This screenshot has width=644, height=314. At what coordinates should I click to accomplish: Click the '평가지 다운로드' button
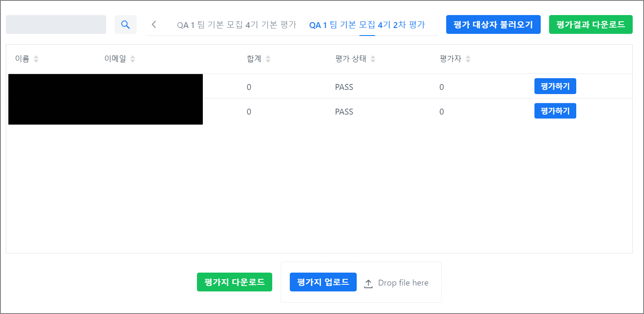coord(234,282)
